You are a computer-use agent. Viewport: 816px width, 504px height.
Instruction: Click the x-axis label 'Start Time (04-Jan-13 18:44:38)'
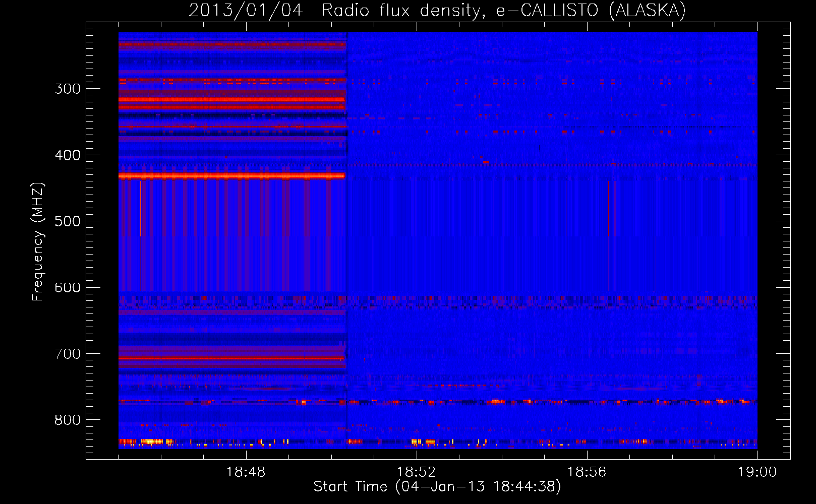point(437,487)
